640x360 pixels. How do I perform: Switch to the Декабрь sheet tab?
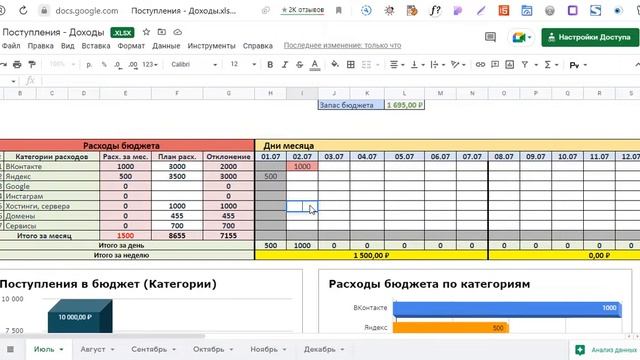pyautogui.click(x=324, y=349)
